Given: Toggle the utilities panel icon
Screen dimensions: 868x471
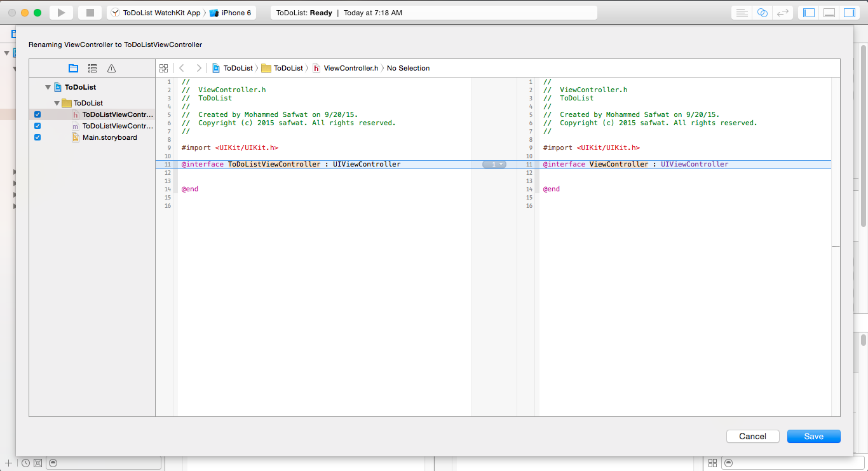Looking at the screenshot, I should [x=850, y=13].
